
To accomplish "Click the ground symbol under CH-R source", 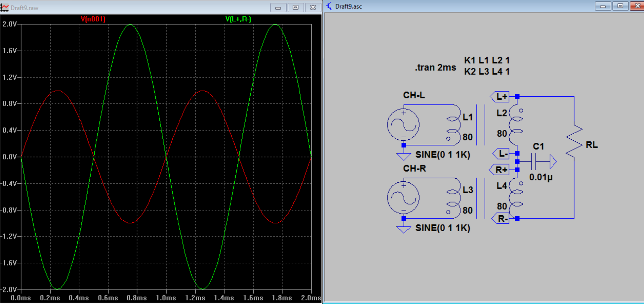I will [404, 230].
